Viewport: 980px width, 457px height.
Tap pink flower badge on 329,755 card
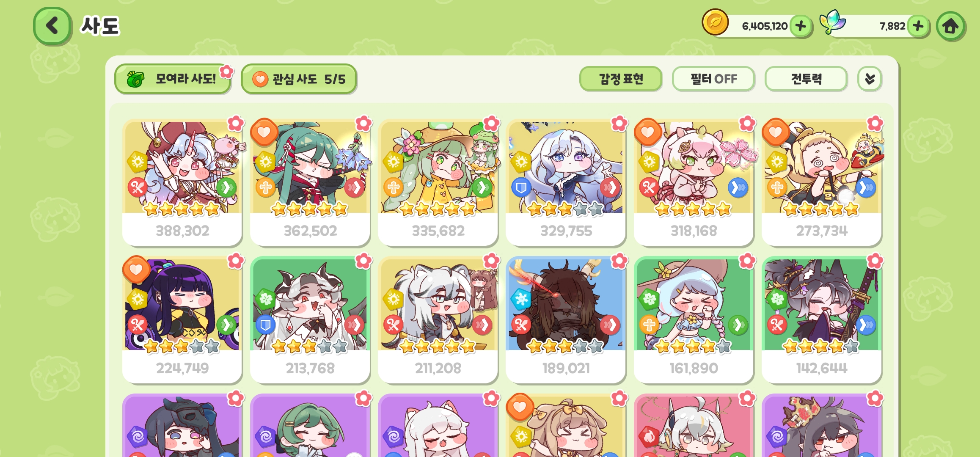coord(619,124)
